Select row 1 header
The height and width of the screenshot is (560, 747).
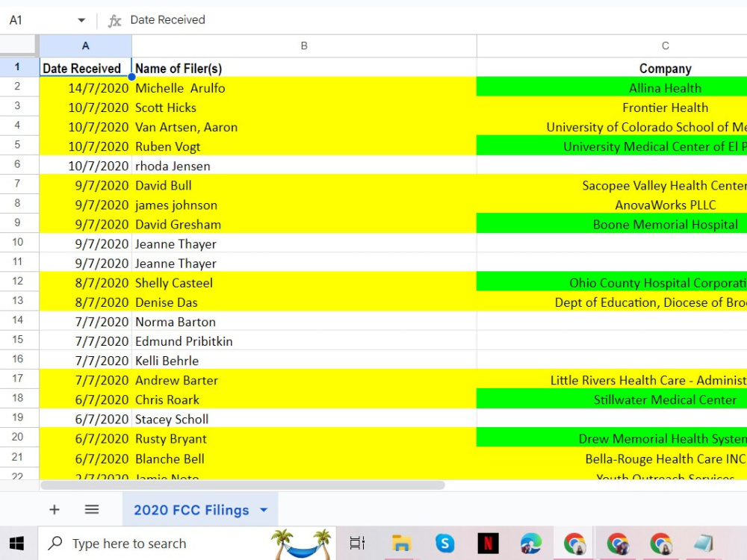pyautogui.click(x=18, y=67)
